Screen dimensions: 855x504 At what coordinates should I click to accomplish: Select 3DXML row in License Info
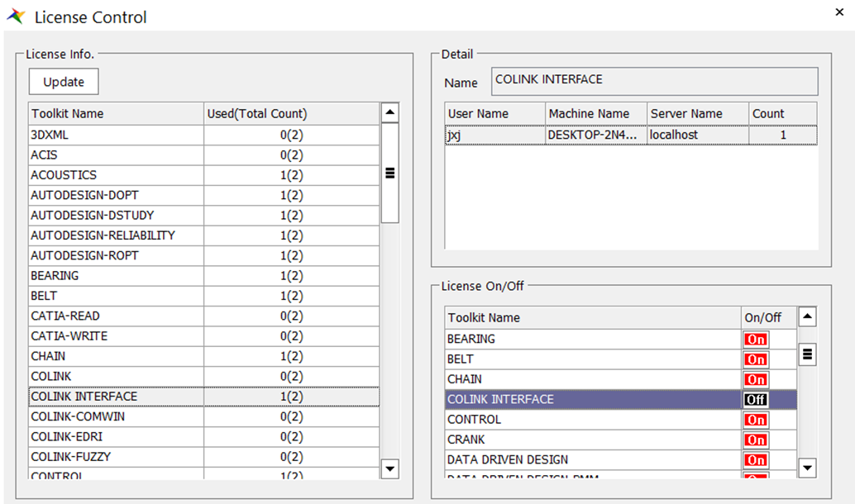204,136
